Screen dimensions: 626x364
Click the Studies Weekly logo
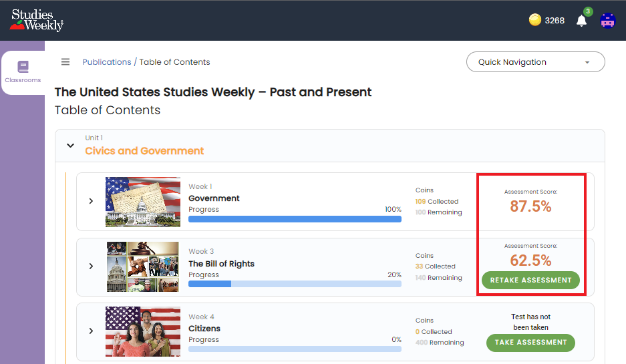click(36, 20)
